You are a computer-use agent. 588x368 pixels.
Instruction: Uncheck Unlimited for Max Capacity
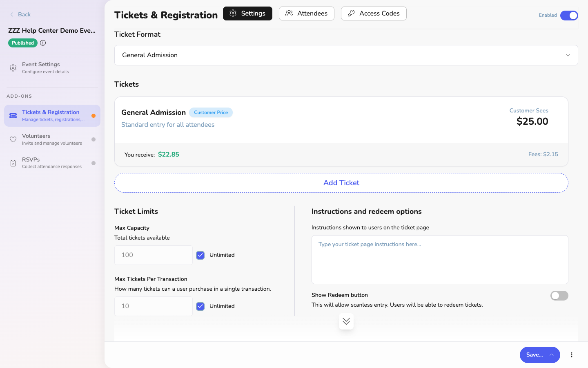pos(200,255)
